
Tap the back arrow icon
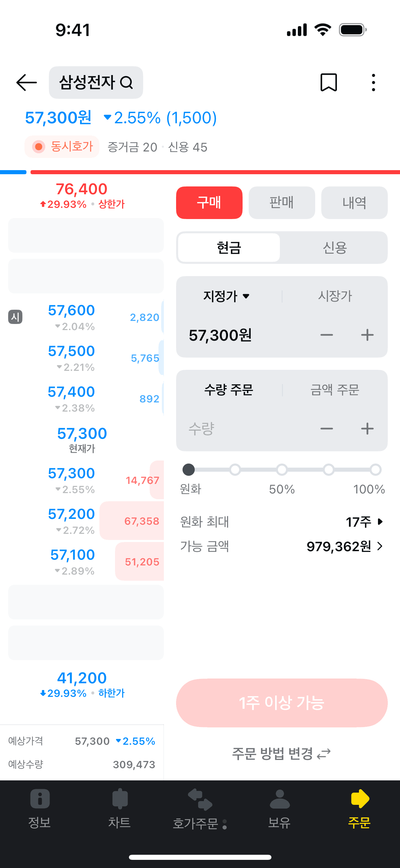(26, 83)
